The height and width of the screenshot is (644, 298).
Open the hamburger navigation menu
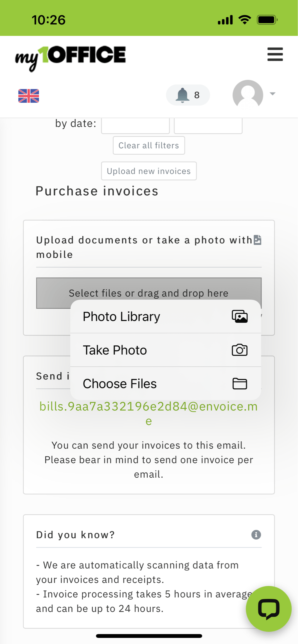click(275, 54)
